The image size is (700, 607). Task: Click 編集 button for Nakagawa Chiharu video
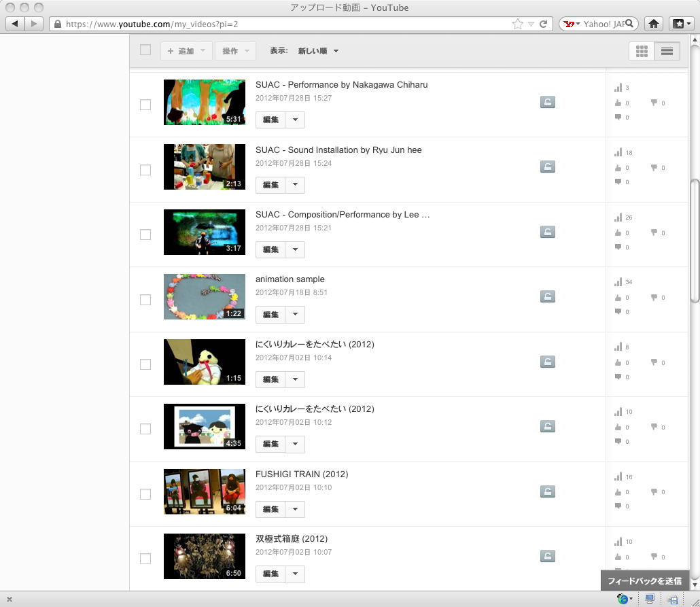(270, 120)
